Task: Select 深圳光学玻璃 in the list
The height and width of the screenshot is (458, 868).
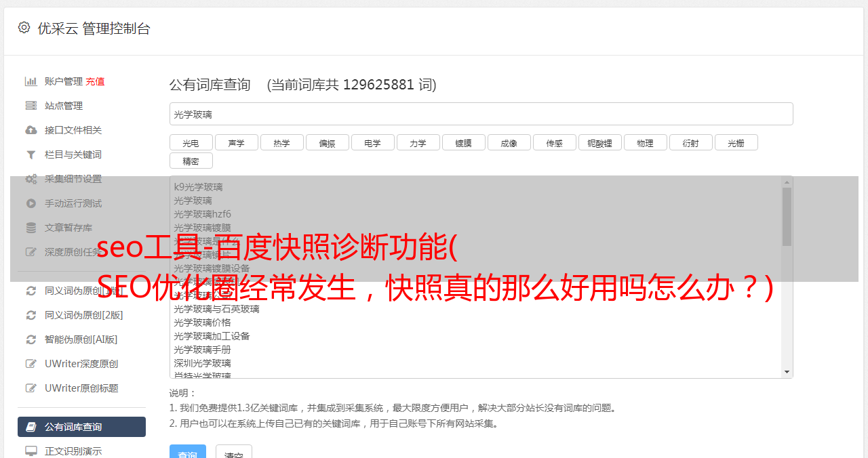Action: point(202,363)
